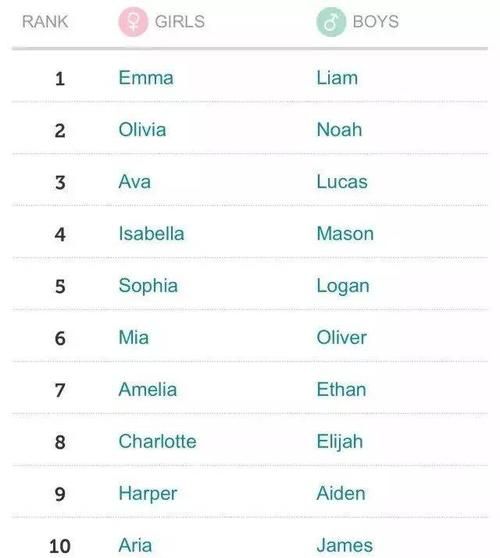Open Ethan name page
The height and width of the screenshot is (558, 500).
click(341, 389)
